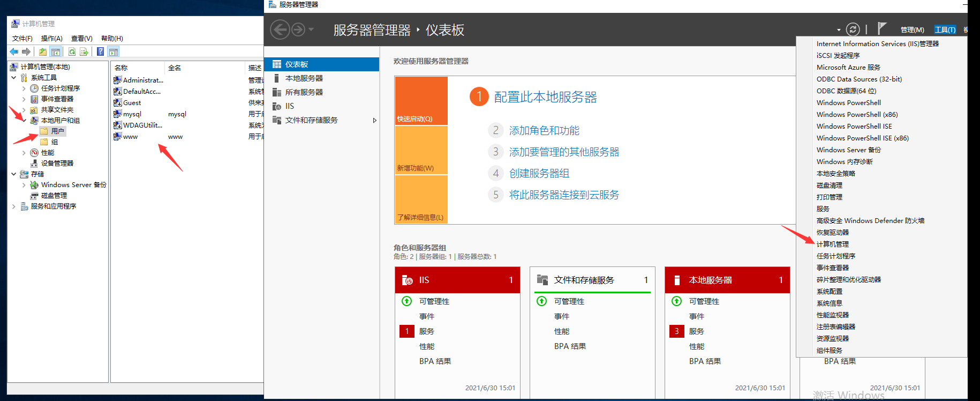This screenshot has width=980, height=401.
Task: Click the 添加角色和功能 link
Action: pyautogui.click(x=544, y=130)
